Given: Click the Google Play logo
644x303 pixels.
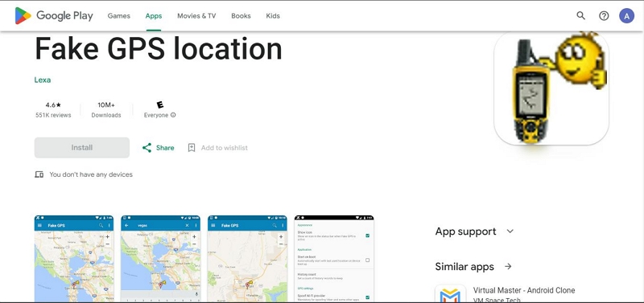Looking at the screenshot, I should [x=54, y=15].
